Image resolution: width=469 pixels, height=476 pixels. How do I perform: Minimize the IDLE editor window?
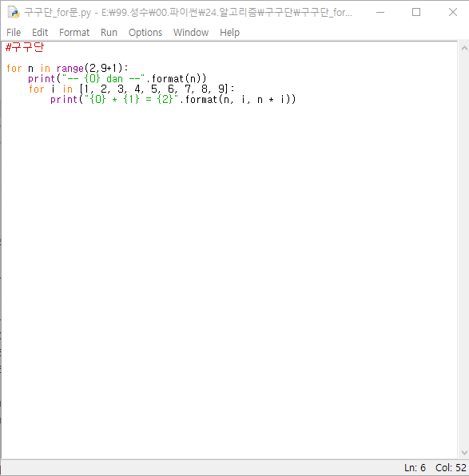tap(380, 12)
